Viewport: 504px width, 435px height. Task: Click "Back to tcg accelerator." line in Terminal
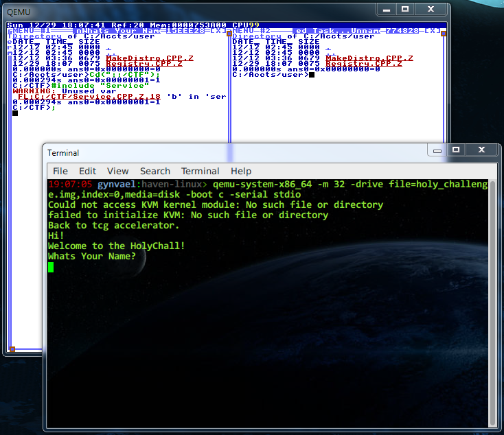[113, 225]
